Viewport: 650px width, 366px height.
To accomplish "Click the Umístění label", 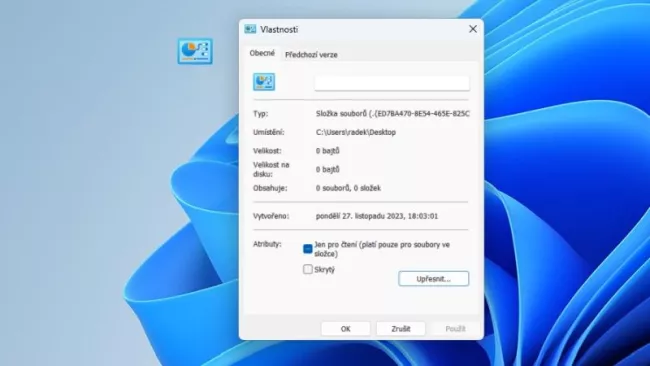I will click(x=269, y=132).
